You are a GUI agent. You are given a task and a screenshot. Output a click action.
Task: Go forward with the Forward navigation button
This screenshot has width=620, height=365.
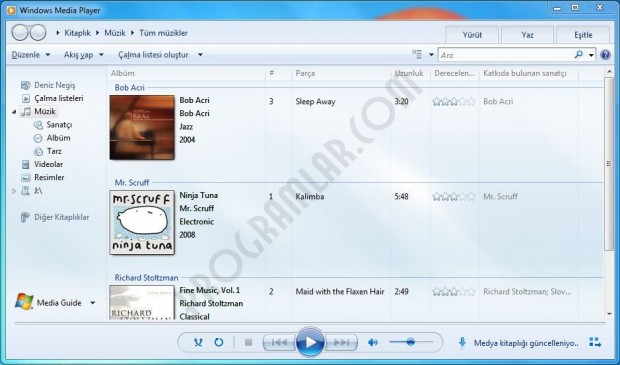pyautogui.click(x=38, y=33)
